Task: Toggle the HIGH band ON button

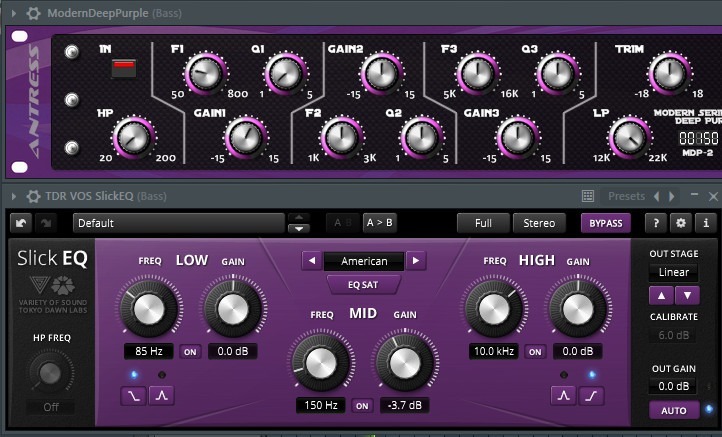Action: 535,352
